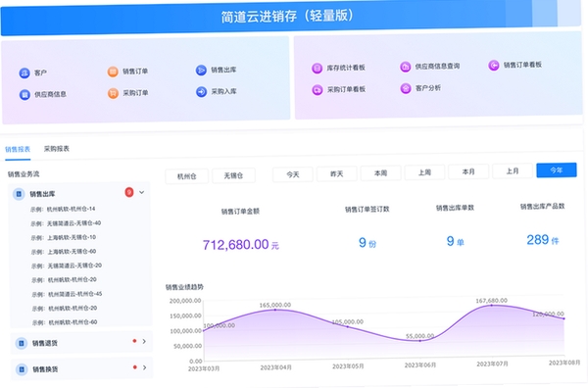Viewport: 588px width, 388px height.
Task: Select the 上月 time filter
Action: (513, 170)
